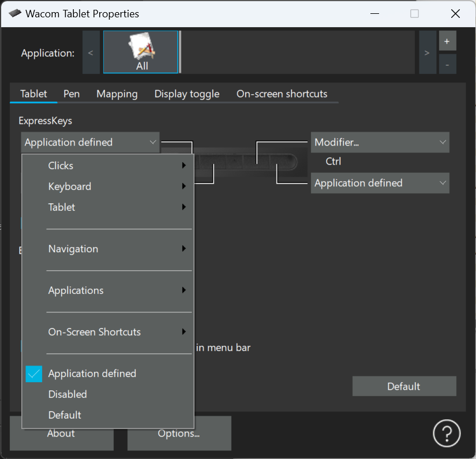The height and width of the screenshot is (459, 476).
Task: Close the Wacom Tablet Properties window
Action: 455,14
